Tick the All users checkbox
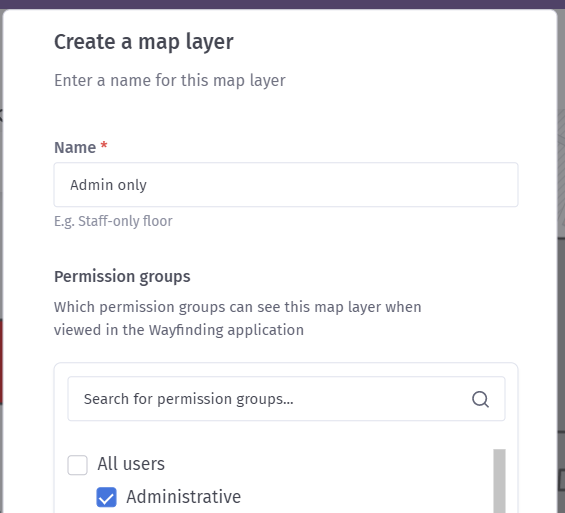This screenshot has width=565, height=513. pos(77,465)
